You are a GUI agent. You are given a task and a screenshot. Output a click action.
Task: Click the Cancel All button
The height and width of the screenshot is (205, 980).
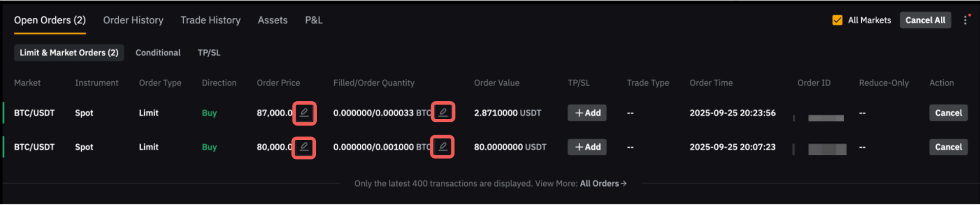[925, 20]
